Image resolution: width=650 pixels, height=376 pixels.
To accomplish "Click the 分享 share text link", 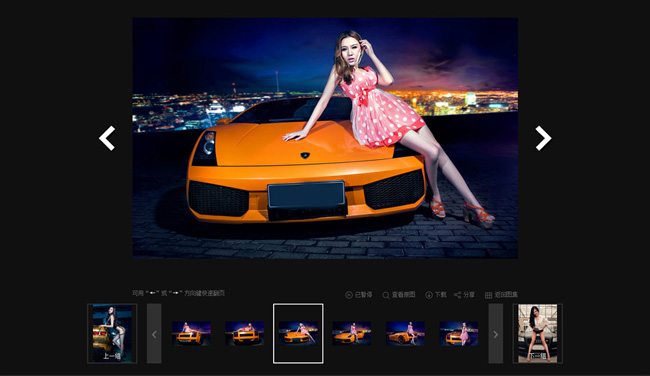I will point(469,295).
